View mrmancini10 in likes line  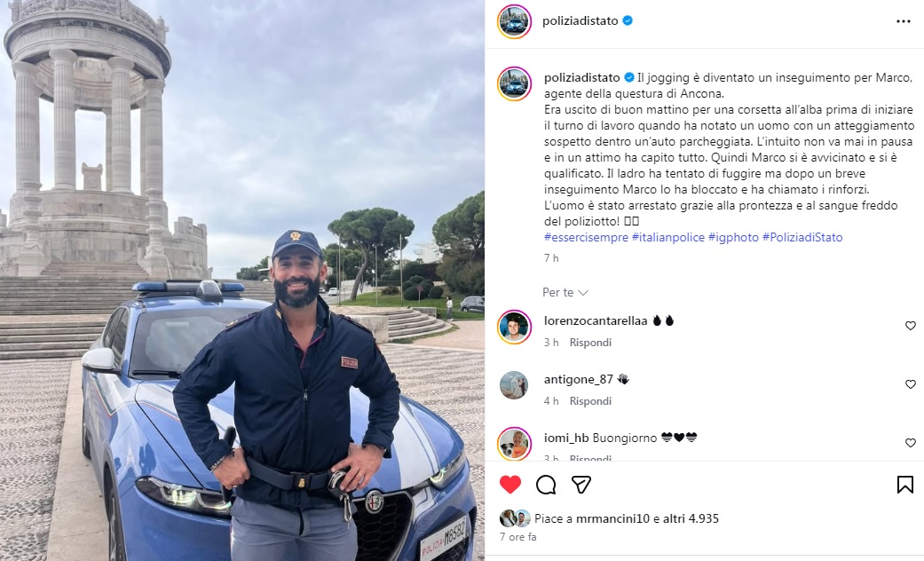(x=612, y=518)
